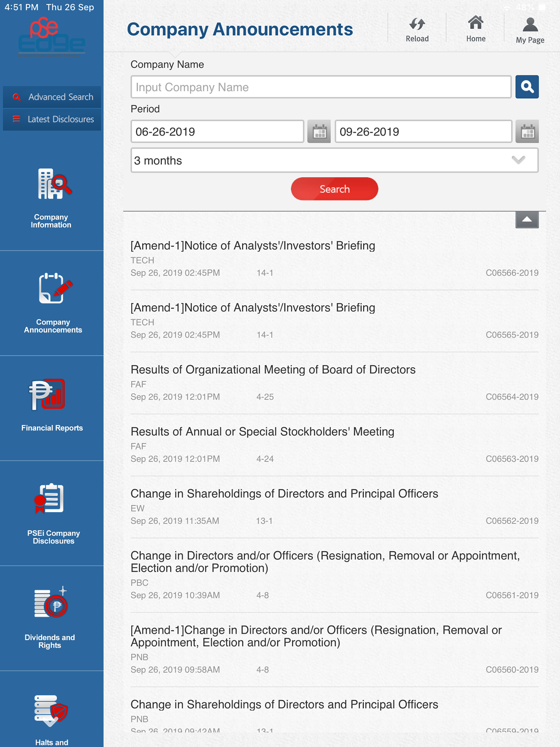Open Dividends and Rights coins icon
Screen dimensions: 560x747
coord(51,602)
